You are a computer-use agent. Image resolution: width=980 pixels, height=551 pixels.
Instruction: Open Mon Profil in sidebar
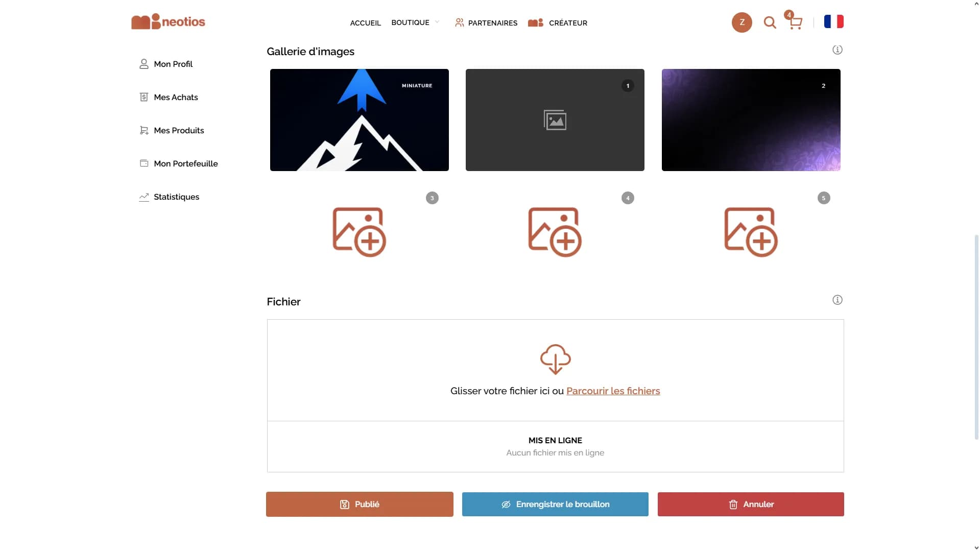click(x=173, y=64)
